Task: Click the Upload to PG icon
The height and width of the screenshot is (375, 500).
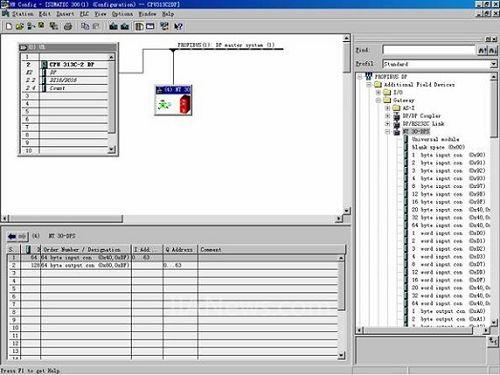Action: coord(125,26)
